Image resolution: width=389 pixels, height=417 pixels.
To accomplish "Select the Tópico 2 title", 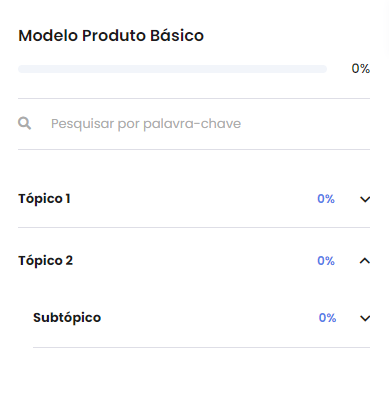I will click(45, 261).
